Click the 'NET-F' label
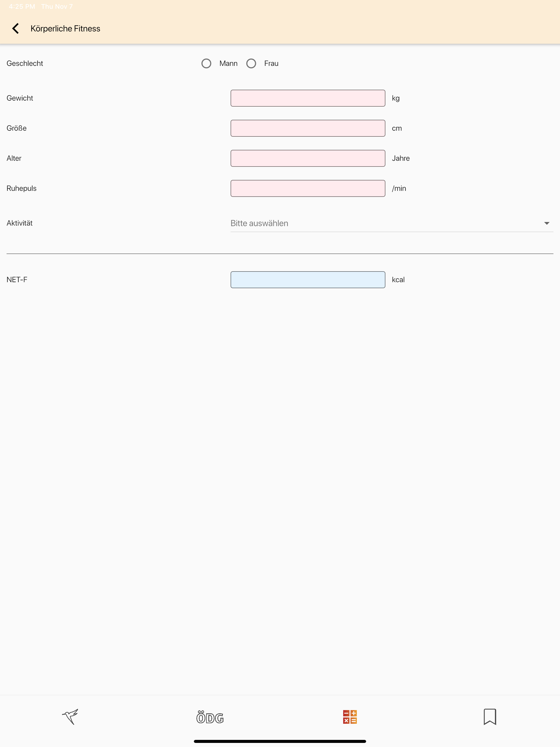This screenshot has height=747, width=560. (17, 280)
